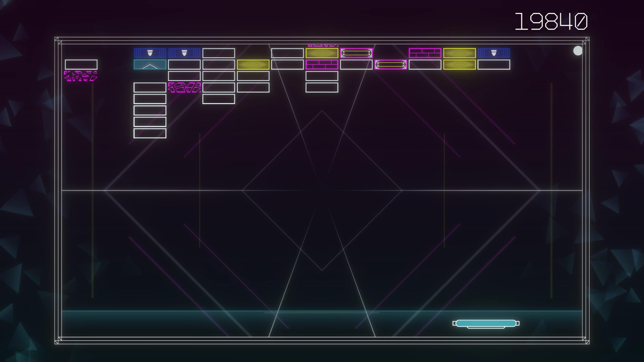Select upper yellow brick of the right stacked pair
This screenshot has width=644, height=362.
pyautogui.click(x=459, y=53)
